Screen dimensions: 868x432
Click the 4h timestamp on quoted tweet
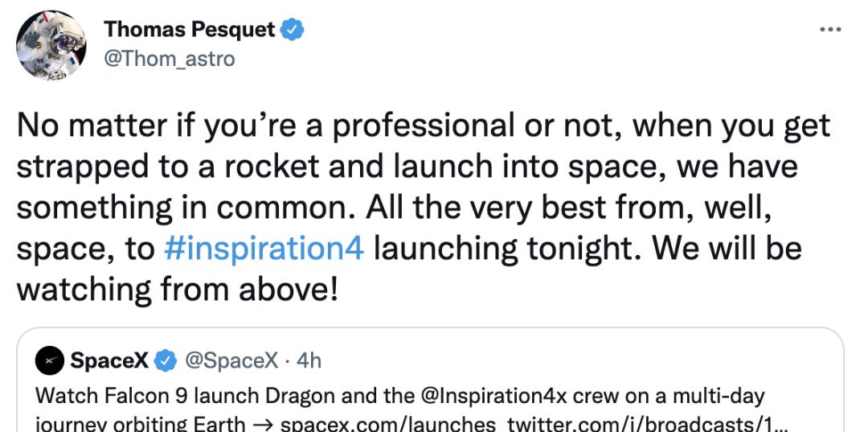tap(309, 361)
